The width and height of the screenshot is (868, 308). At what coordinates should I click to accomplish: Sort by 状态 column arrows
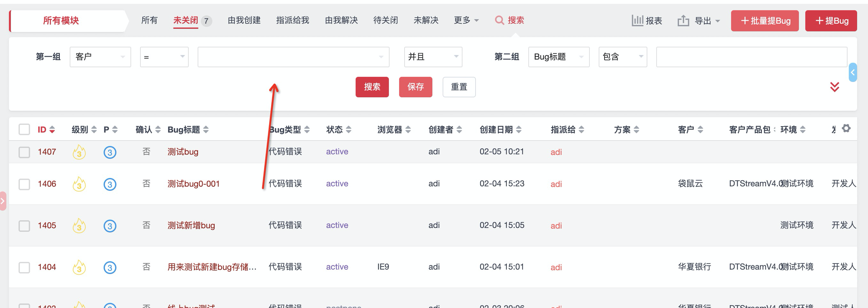349,130
